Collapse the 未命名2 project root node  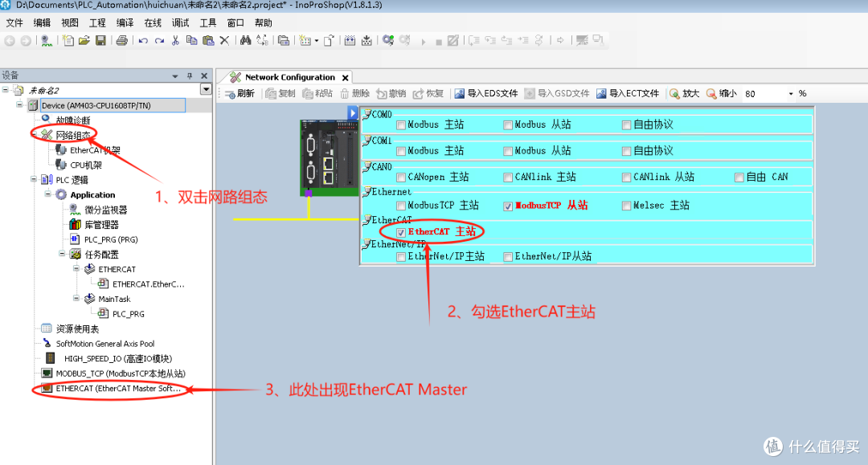coord(5,90)
